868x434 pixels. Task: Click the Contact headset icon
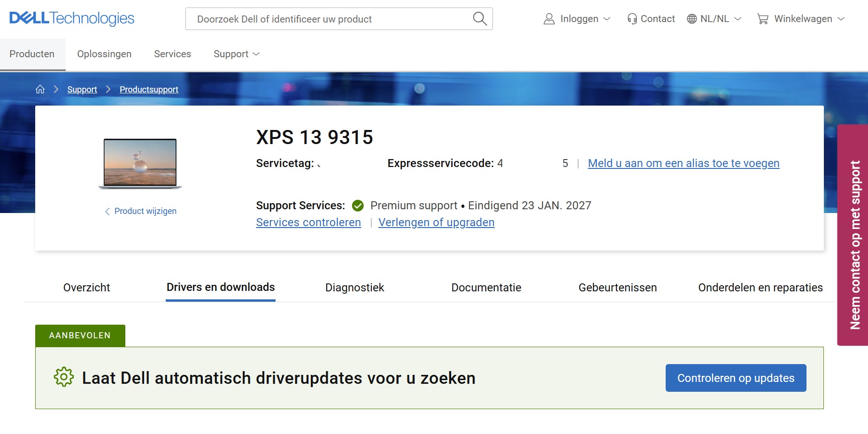[632, 19]
